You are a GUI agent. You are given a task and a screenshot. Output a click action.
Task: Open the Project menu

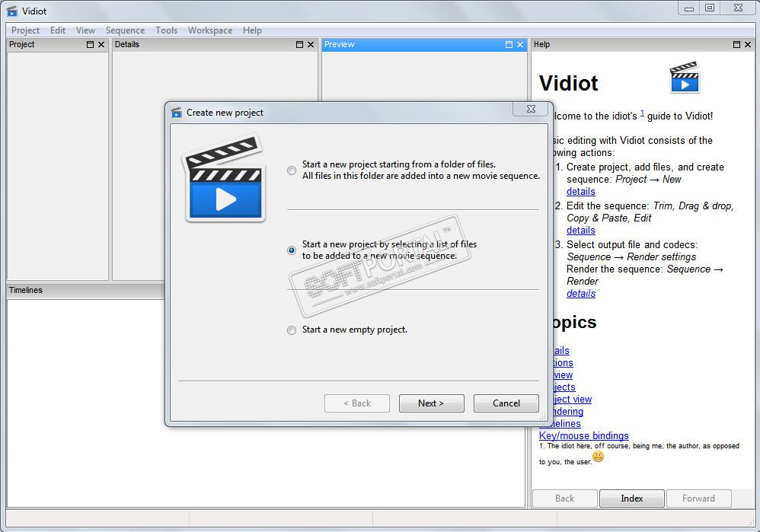[x=25, y=30]
